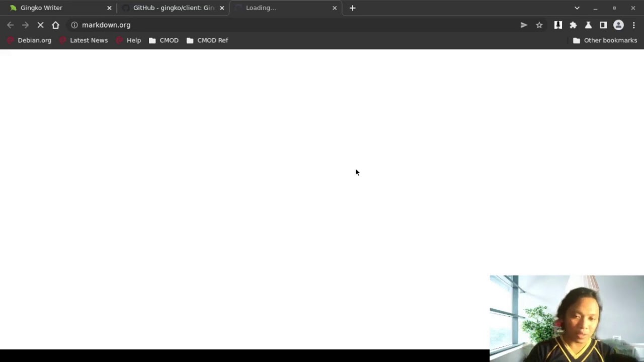Screen dimensions: 644x362
Task: Select the Loading... tab
Action: click(285, 8)
